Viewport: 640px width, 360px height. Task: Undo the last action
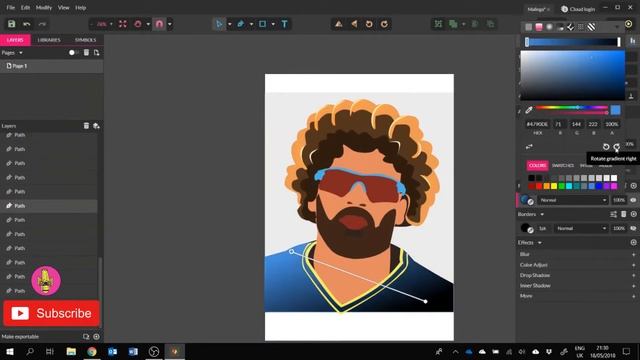click(x=27, y=24)
